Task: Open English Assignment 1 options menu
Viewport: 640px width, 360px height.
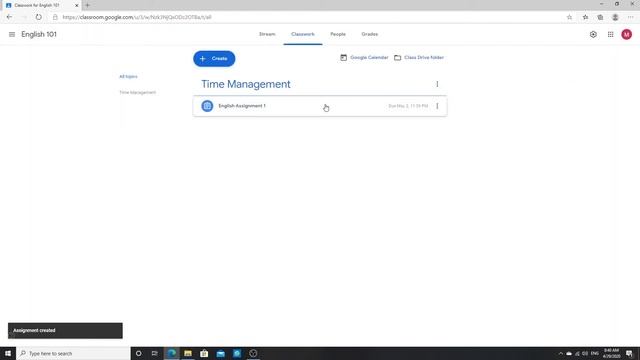Action: click(437, 106)
